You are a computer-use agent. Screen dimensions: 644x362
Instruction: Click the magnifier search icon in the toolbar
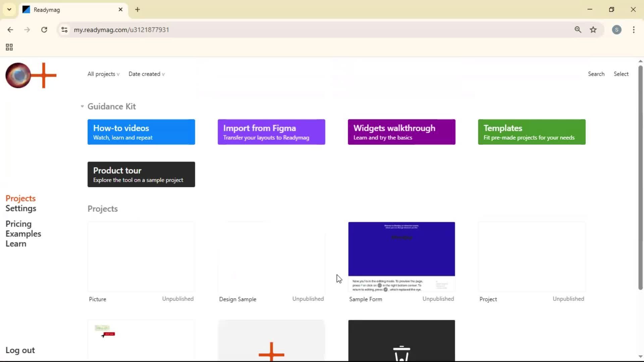[578, 29]
